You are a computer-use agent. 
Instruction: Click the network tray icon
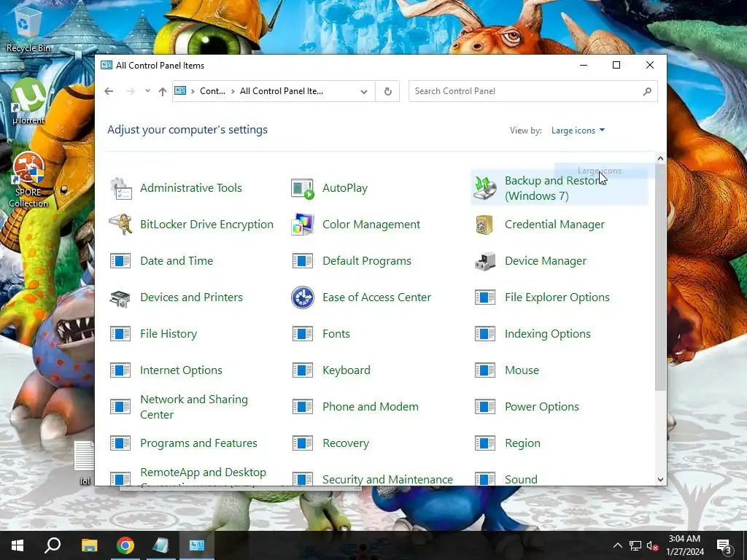pyautogui.click(x=635, y=545)
